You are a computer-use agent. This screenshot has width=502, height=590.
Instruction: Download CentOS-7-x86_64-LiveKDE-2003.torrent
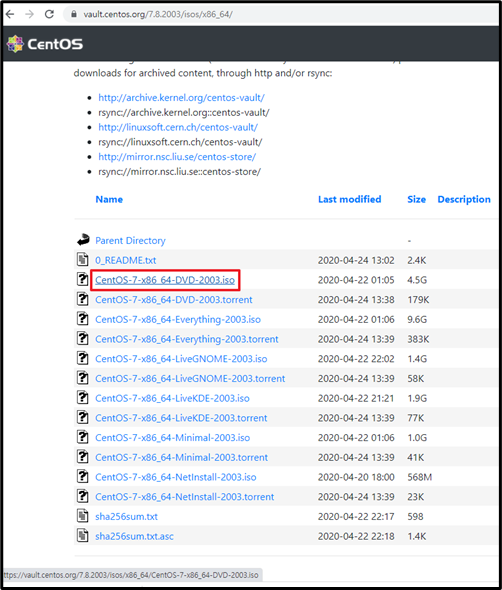181,418
